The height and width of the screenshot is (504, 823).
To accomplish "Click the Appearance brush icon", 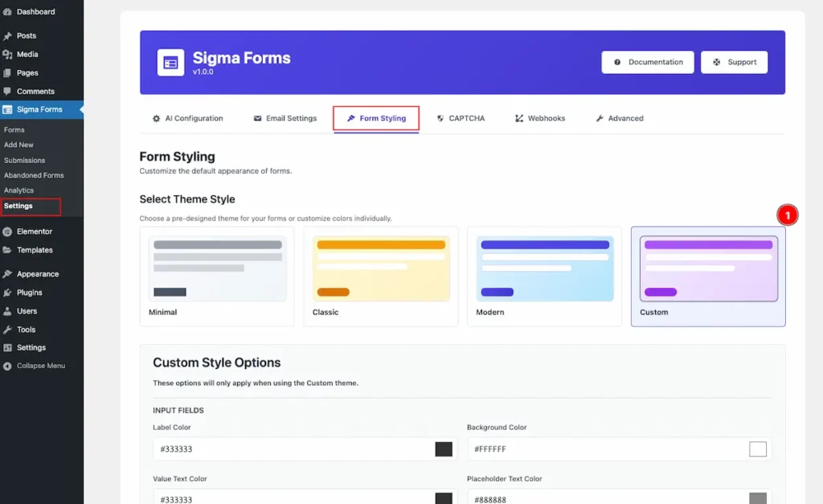I will click(7, 274).
